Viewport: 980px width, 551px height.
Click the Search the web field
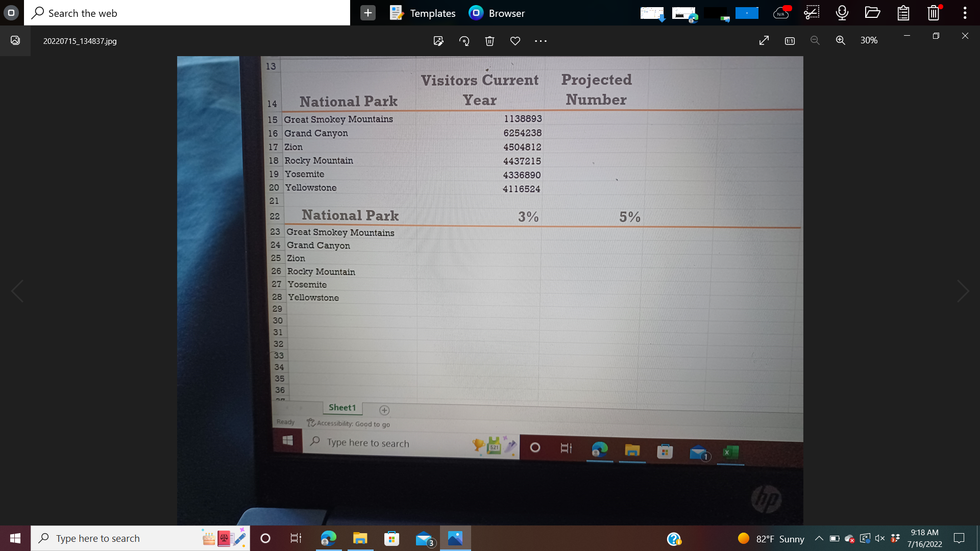186,13
